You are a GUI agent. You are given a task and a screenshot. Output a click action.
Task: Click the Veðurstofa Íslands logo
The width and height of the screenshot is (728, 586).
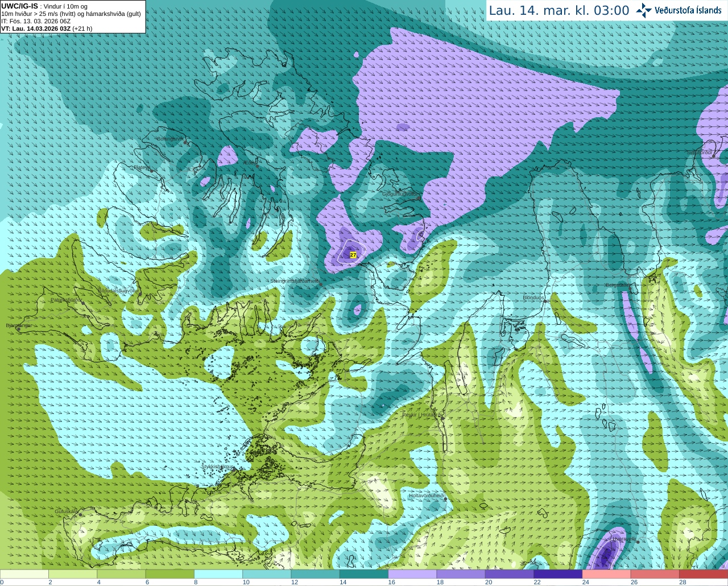tap(679, 10)
